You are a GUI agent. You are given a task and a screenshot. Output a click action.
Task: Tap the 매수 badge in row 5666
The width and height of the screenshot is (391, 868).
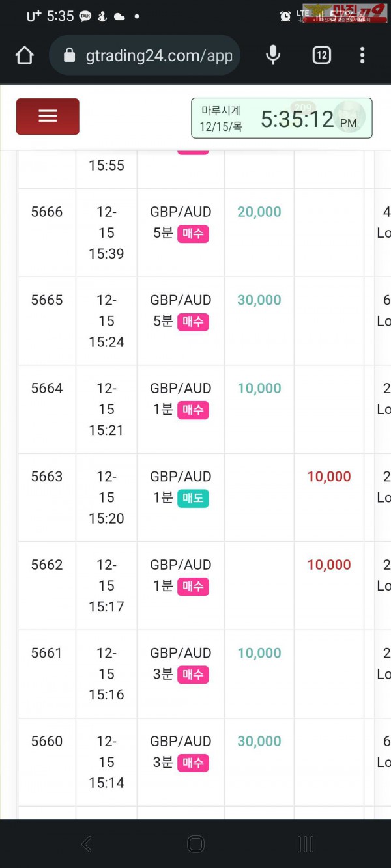[193, 233]
